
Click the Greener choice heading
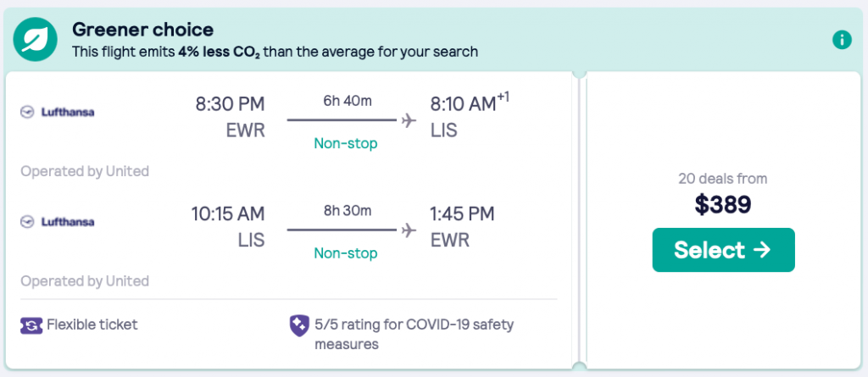(142, 30)
